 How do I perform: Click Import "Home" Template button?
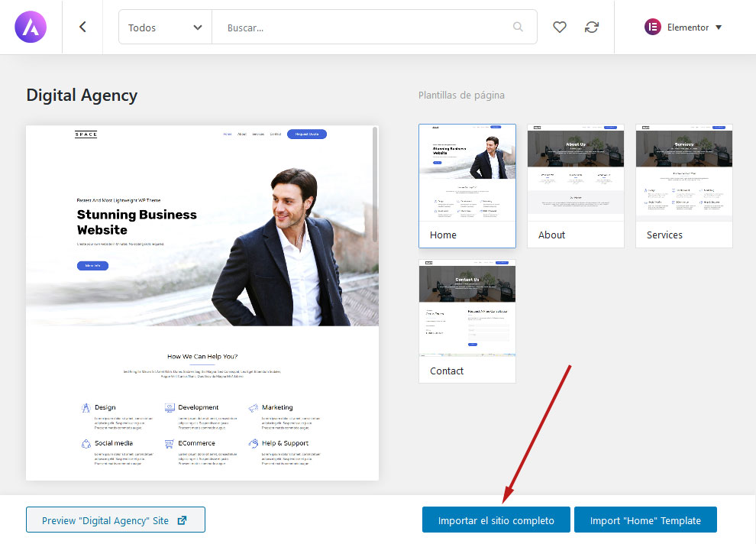(x=645, y=520)
